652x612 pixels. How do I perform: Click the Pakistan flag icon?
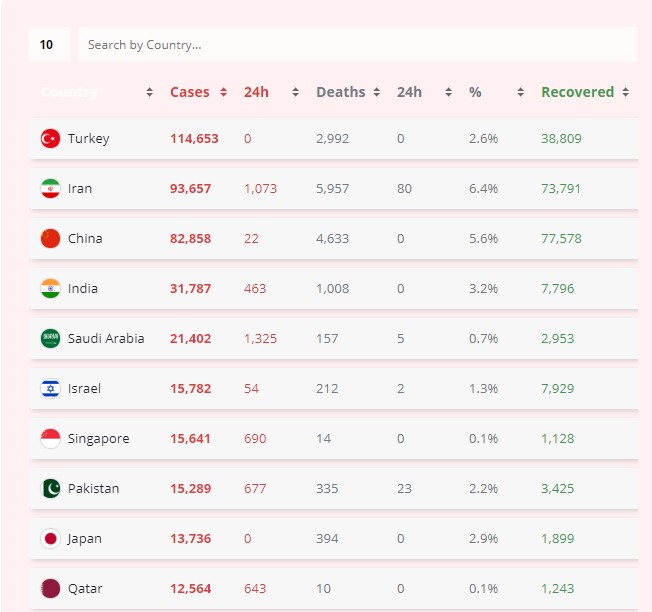pos(50,489)
